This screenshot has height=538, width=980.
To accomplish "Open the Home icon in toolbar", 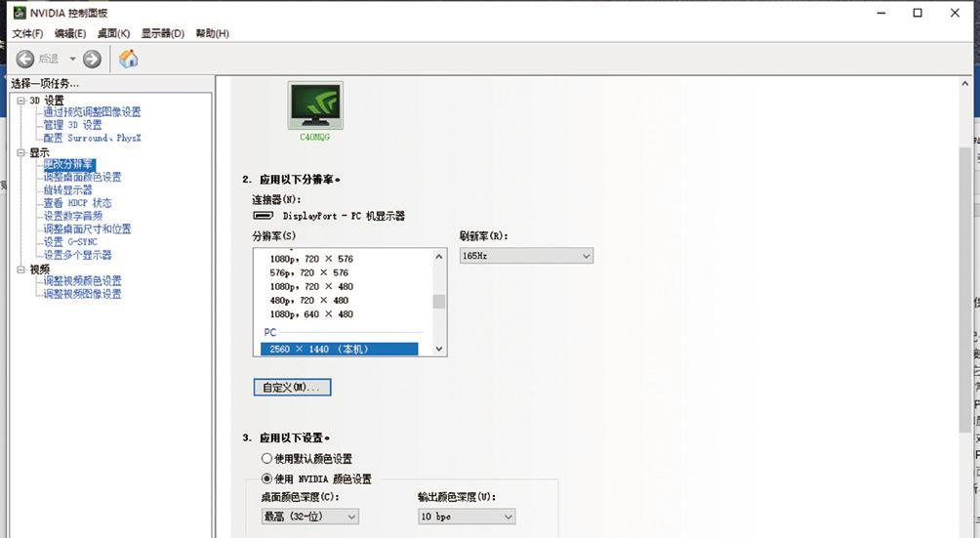I will coord(129,59).
